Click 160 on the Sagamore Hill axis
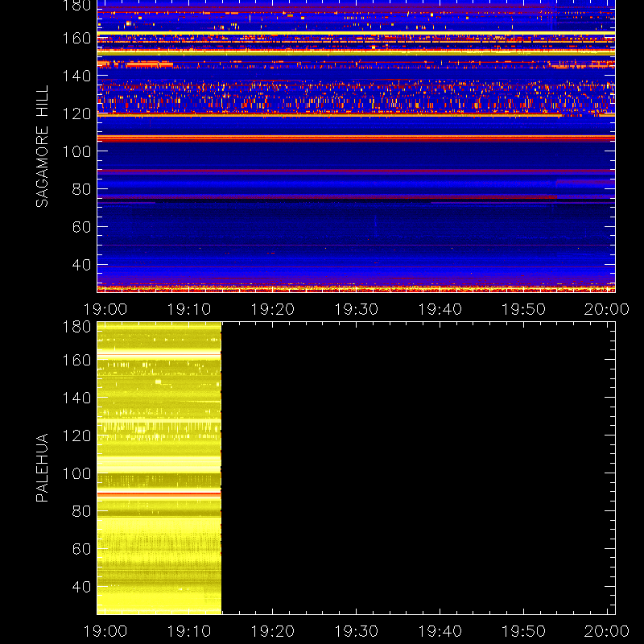Image resolution: width=644 pixels, height=644 pixels. click(76, 38)
